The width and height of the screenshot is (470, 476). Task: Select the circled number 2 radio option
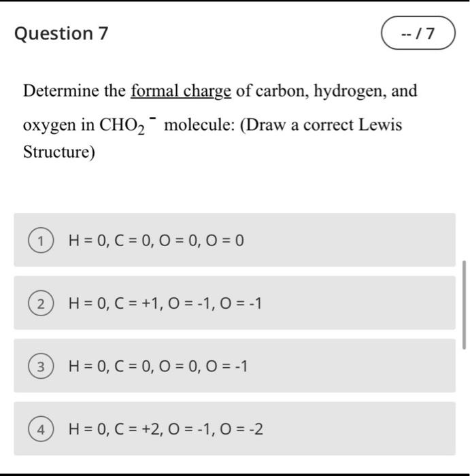41,303
